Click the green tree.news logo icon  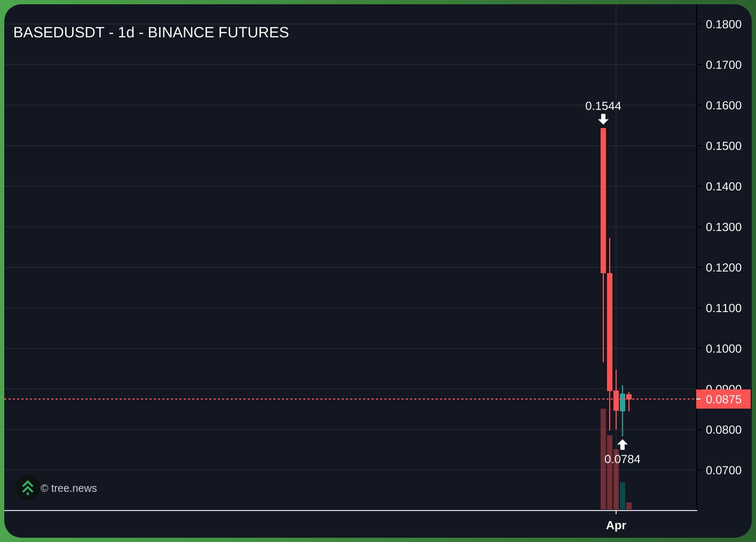pos(27,488)
